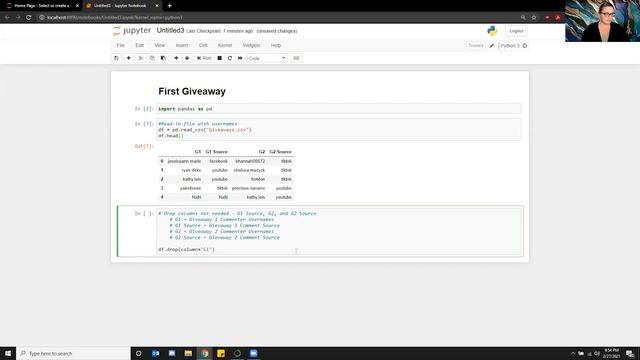Viewport: 640px width, 360px height.
Task: Open a new browser tab
Action: click(169, 6)
